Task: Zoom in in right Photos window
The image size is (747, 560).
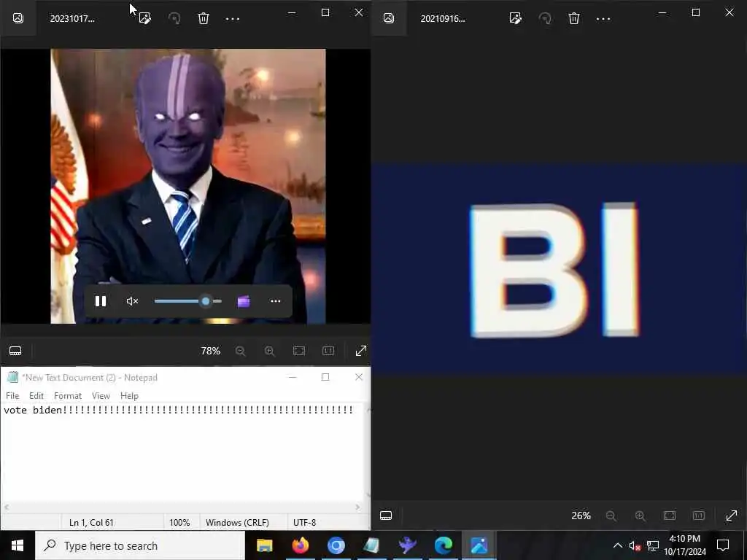Action: click(640, 516)
